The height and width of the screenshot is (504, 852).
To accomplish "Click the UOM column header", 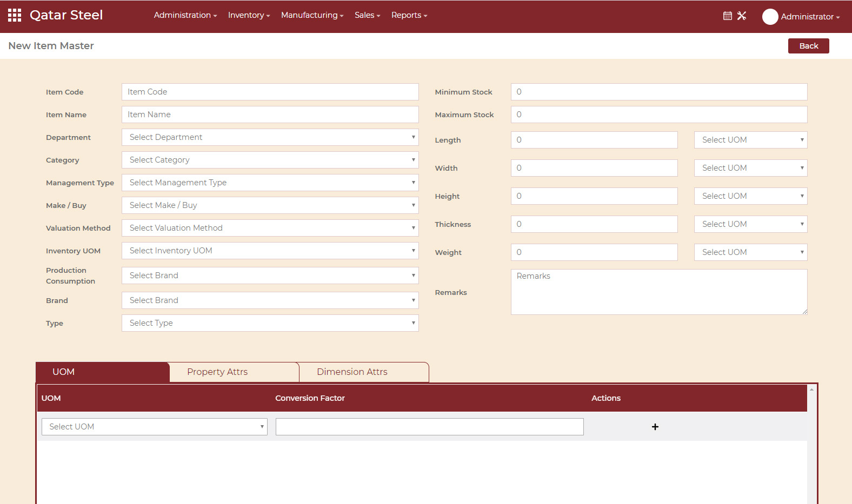I will [x=51, y=398].
